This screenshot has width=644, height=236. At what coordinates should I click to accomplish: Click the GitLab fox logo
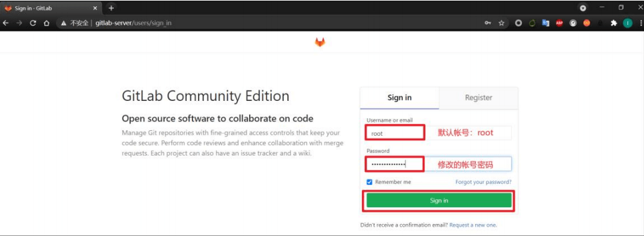(320, 42)
